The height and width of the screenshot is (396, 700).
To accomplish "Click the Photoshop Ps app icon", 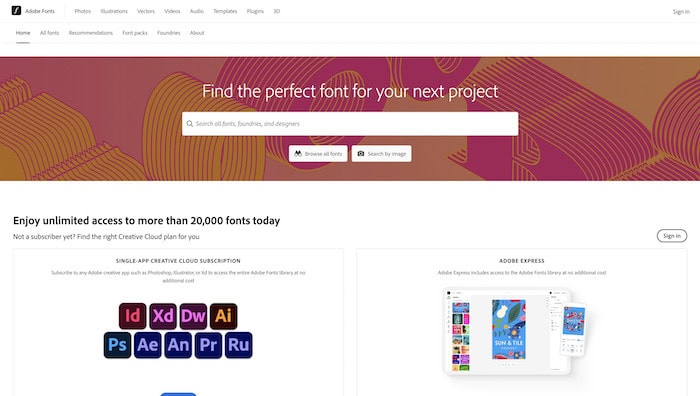I will point(117,345).
